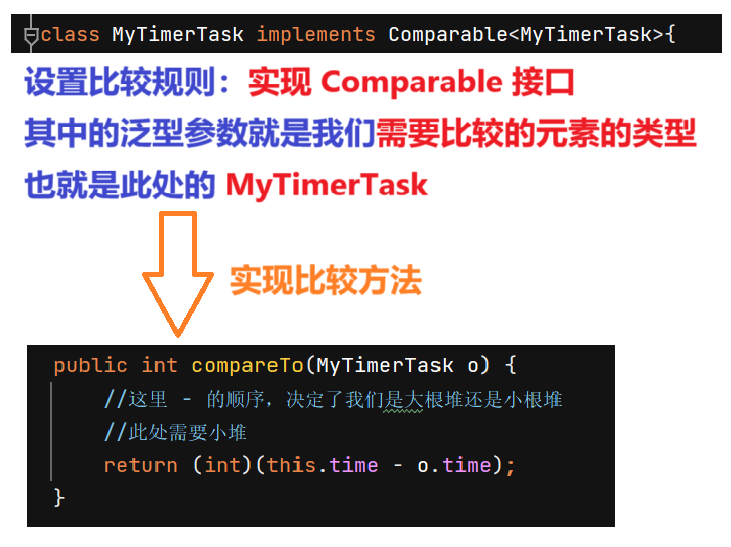Click Comparable<MyTimerTask> in the class declaration

coord(526,35)
